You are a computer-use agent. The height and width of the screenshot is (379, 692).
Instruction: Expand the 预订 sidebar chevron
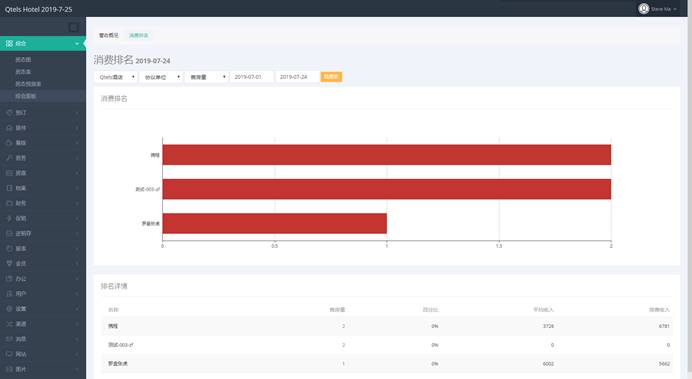[77, 113]
